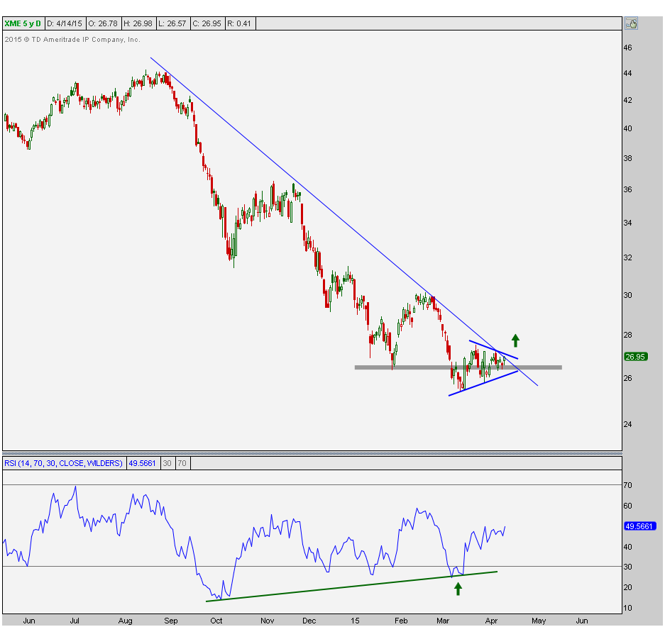This screenshot has width=665, height=644.
Task: Select the XME 5 y D symbol label
Action: pyautogui.click(x=23, y=23)
